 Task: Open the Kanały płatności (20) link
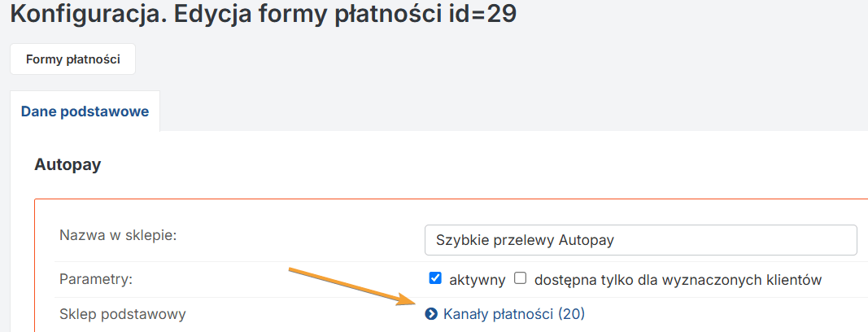[x=513, y=314]
